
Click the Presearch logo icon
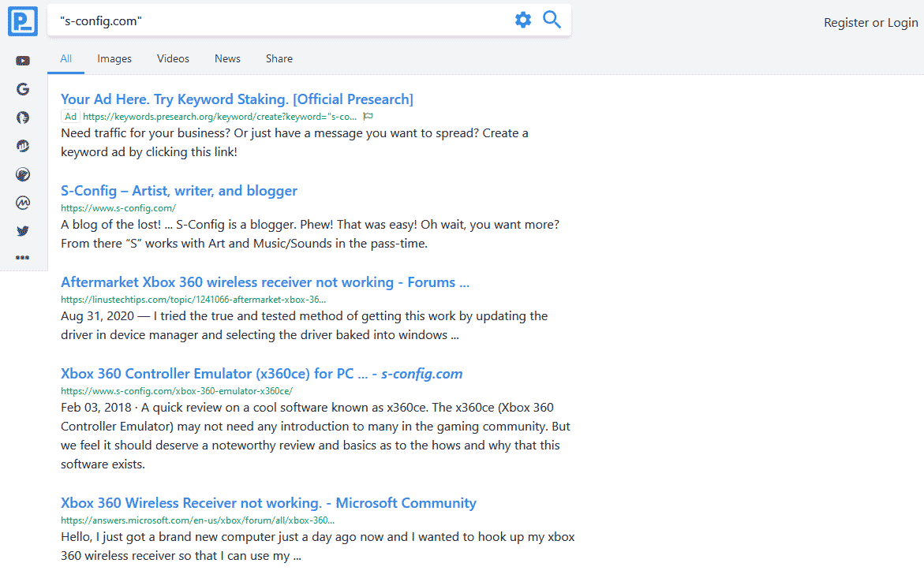click(23, 21)
